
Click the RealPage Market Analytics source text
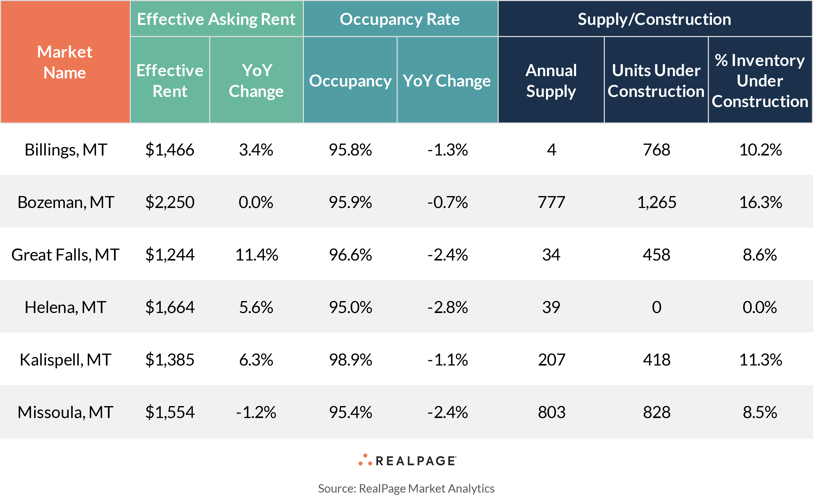pyautogui.click(x=406, y=488)
